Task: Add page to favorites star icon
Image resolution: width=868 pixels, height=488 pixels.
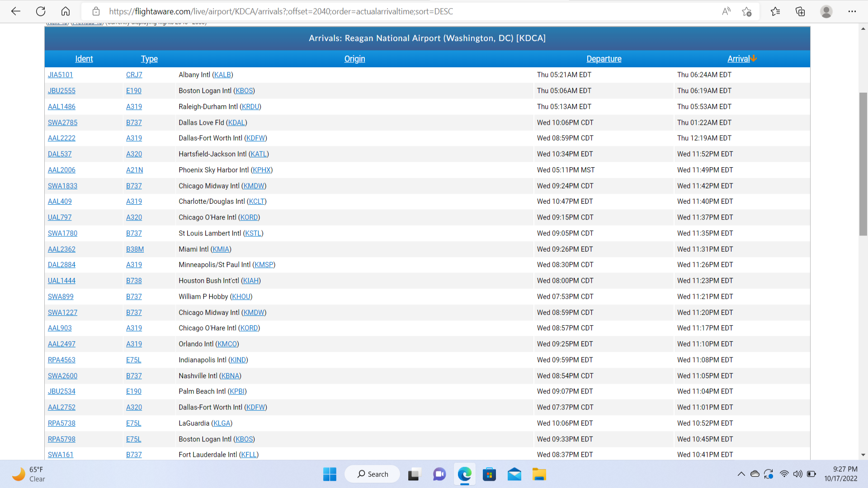Action: tap(747, 11)
